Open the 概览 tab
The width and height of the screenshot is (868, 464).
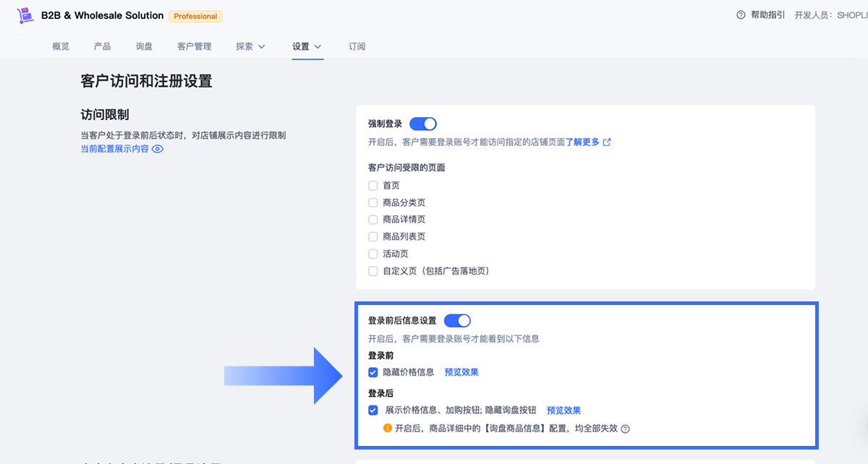61,46
